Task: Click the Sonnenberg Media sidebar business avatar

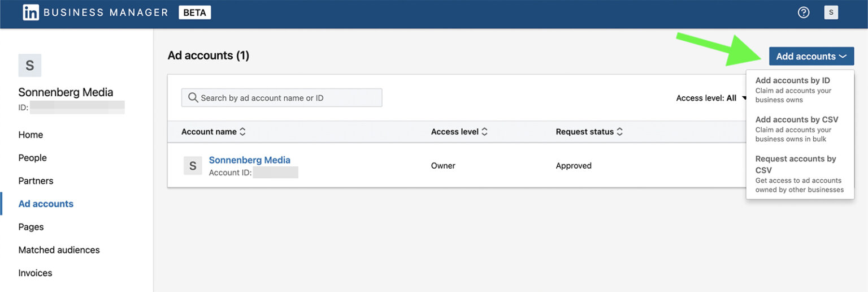Action: 30,66
